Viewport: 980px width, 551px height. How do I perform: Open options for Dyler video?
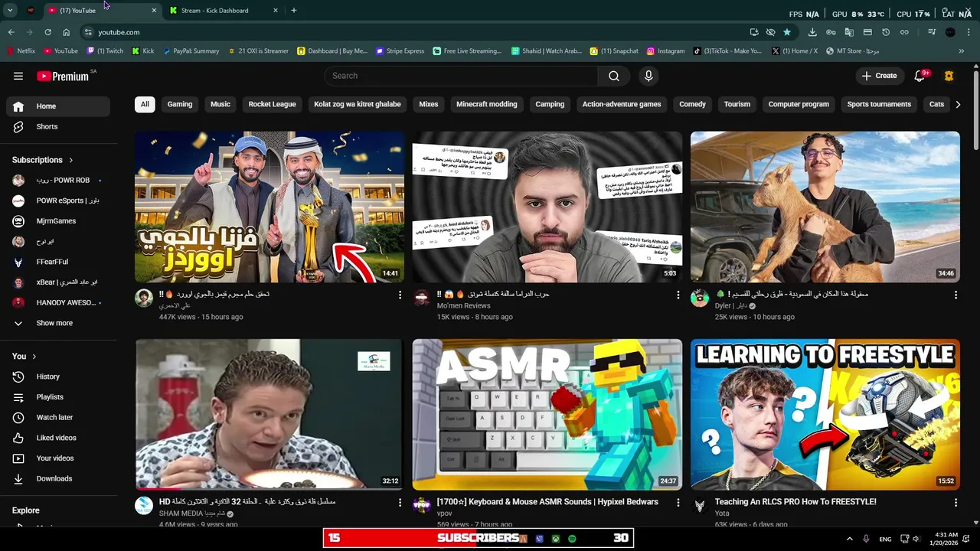point(955,295)
